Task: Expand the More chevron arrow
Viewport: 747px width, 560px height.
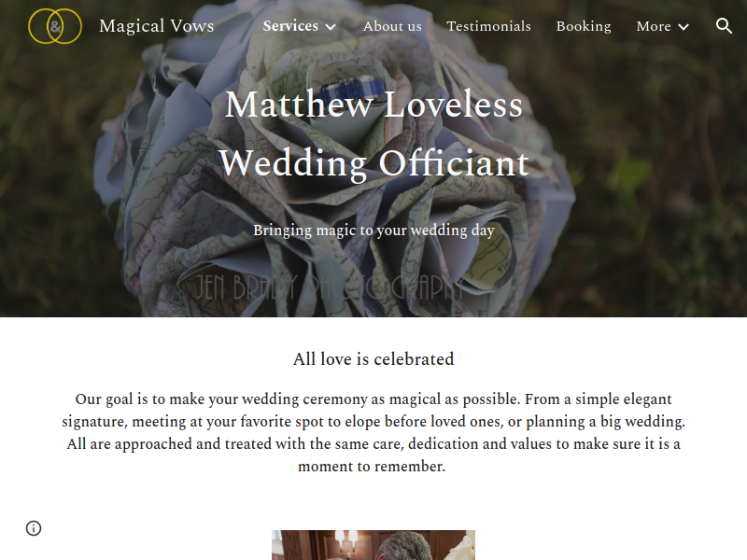Action: tap(684, 27)
